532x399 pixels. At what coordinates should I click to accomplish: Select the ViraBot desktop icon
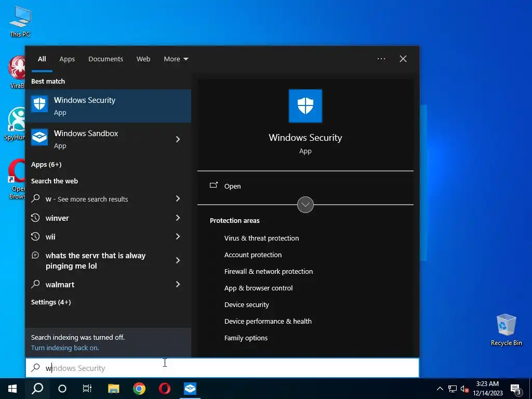17,72
